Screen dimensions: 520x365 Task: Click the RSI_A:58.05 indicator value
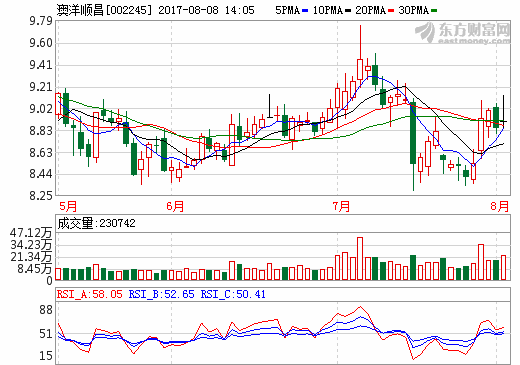click(x=89, y=294)
